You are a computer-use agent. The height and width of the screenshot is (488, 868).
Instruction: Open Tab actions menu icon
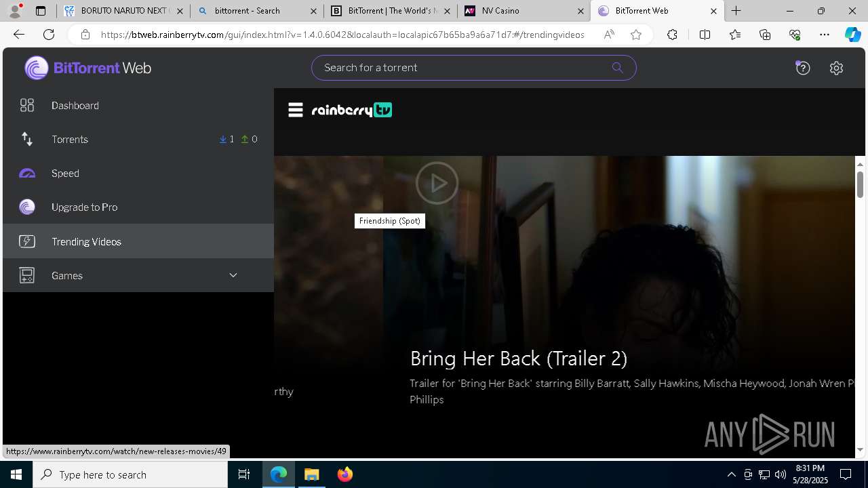41,11
